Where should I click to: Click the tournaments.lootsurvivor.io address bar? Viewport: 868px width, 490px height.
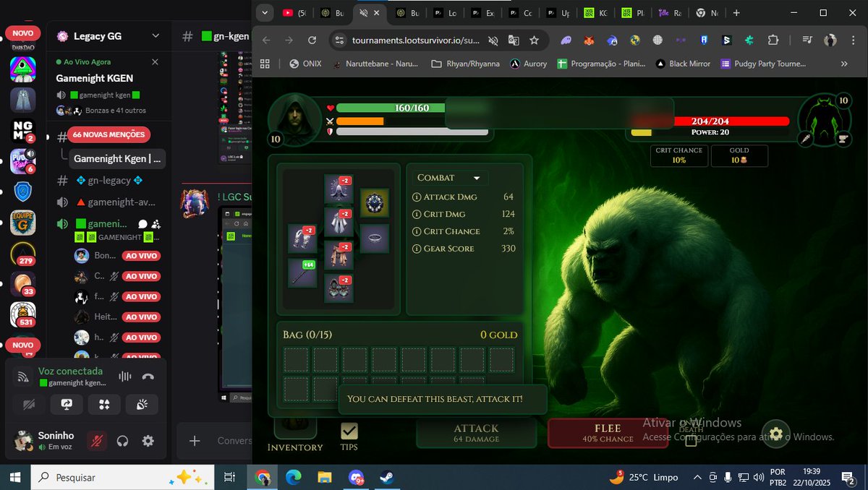coord(415,40)
